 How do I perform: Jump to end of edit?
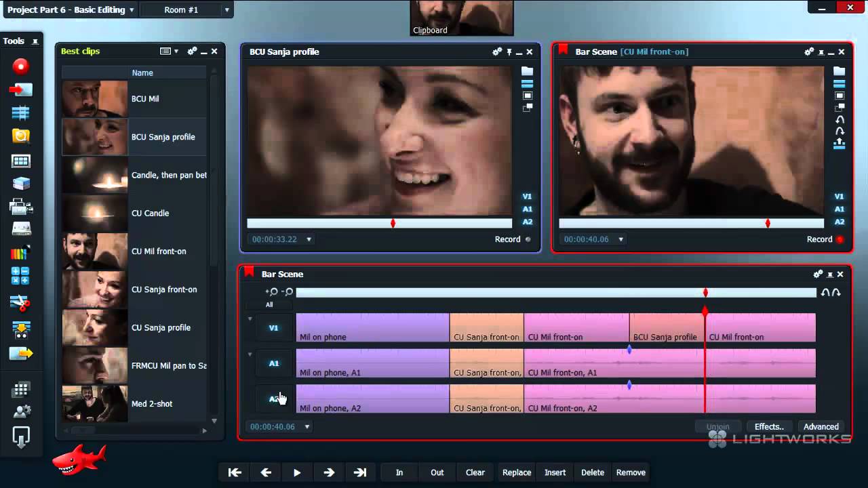pyautogui.click(x=360, y=472)
